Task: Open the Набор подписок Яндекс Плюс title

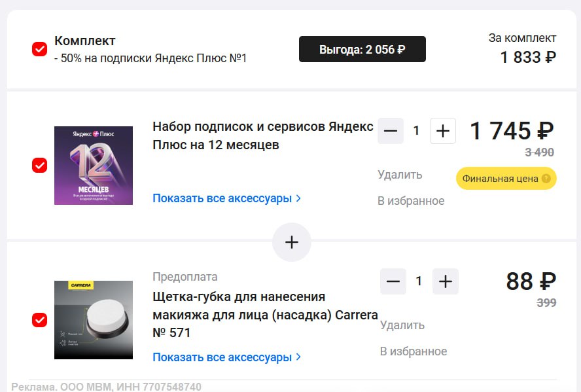Action: click(x=262, y=135)
